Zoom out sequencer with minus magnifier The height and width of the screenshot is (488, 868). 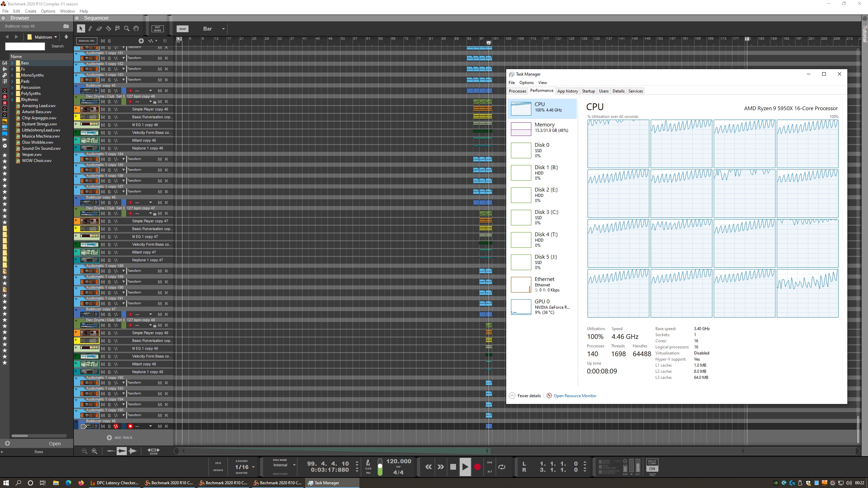coord(84,451)
